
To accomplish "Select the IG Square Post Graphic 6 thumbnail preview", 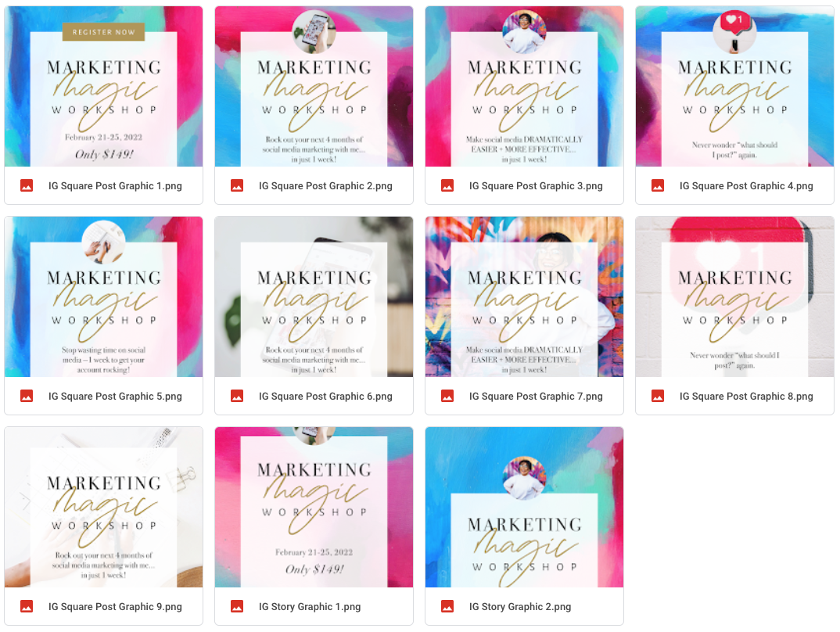I will (x=314, y=296).
